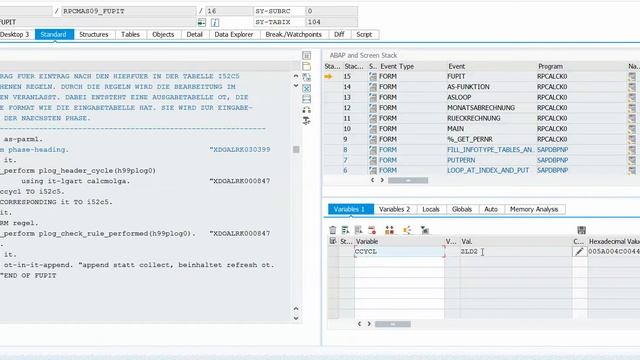Screen dimensions: 640x360
Task: Click the RPCMAS09_FUPIT program field
Action: coord(129,11)
